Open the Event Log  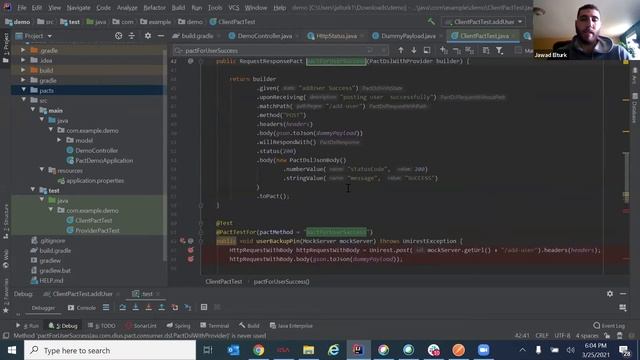click(609, 326)
